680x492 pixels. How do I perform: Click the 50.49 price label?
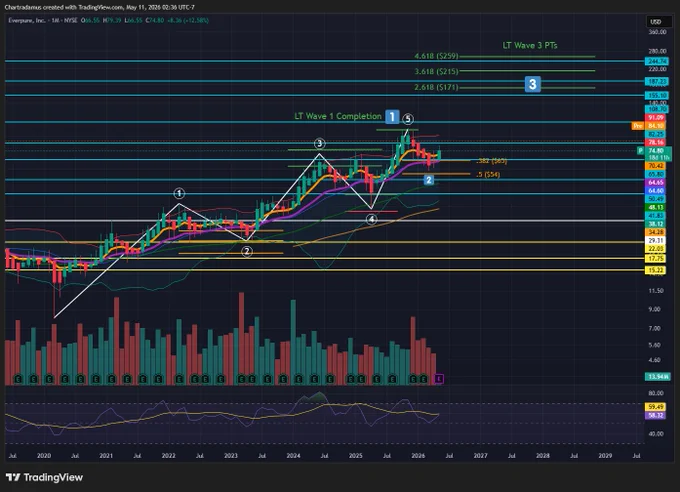point(656,199)
